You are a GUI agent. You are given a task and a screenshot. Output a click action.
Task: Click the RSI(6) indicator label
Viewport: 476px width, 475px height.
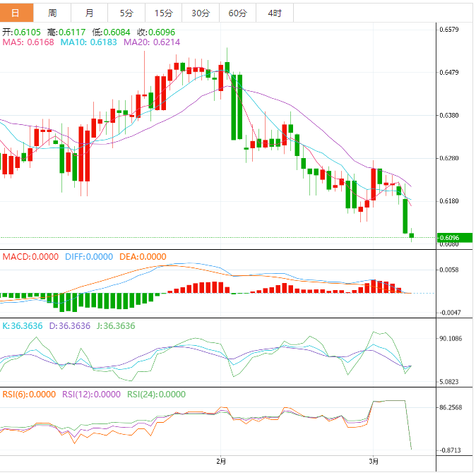pos(28,395)
